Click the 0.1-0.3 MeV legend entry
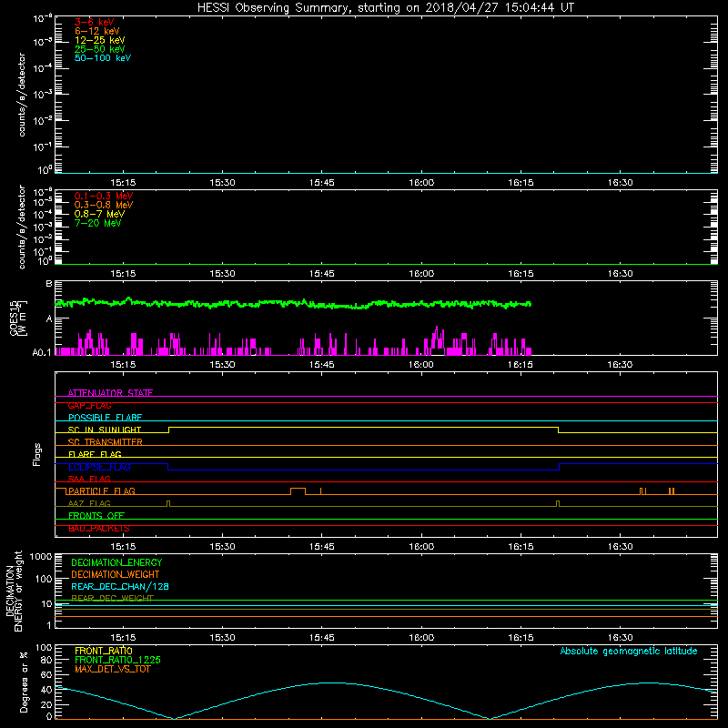The image size is (728, 728). point(104,196)
